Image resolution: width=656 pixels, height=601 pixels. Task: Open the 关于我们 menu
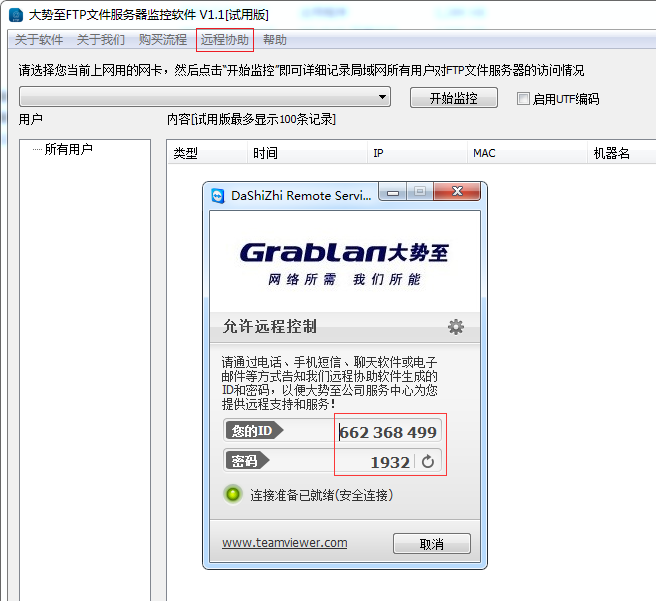[101, 40]
